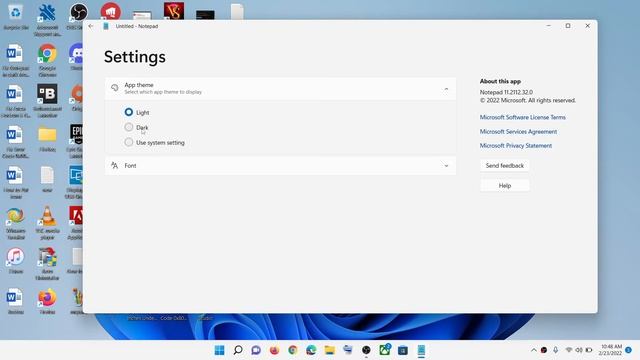
Task: Click the Help button
Action: pos(504,185)
